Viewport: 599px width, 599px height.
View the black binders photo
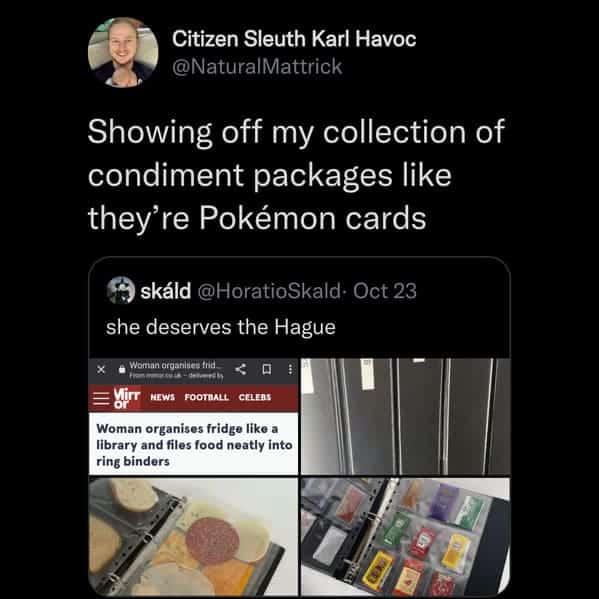coord(405,416)
